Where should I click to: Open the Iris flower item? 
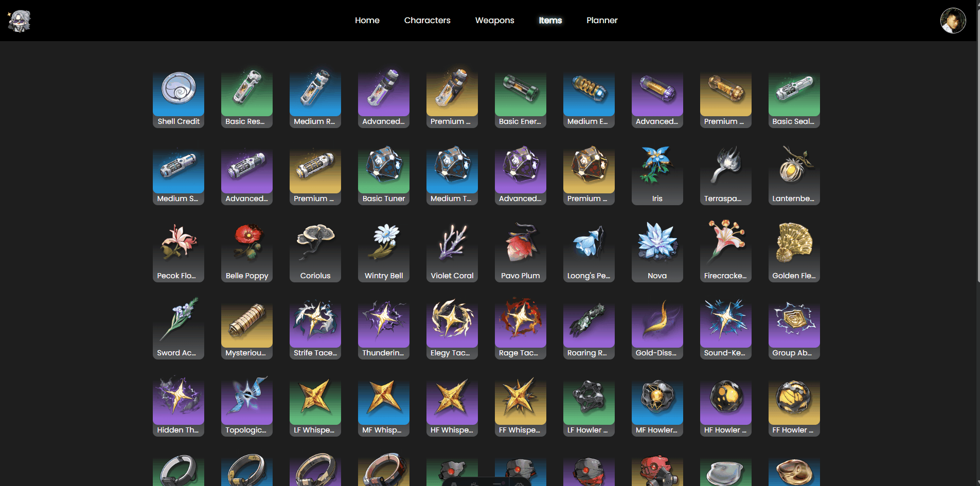coord(657,175)
